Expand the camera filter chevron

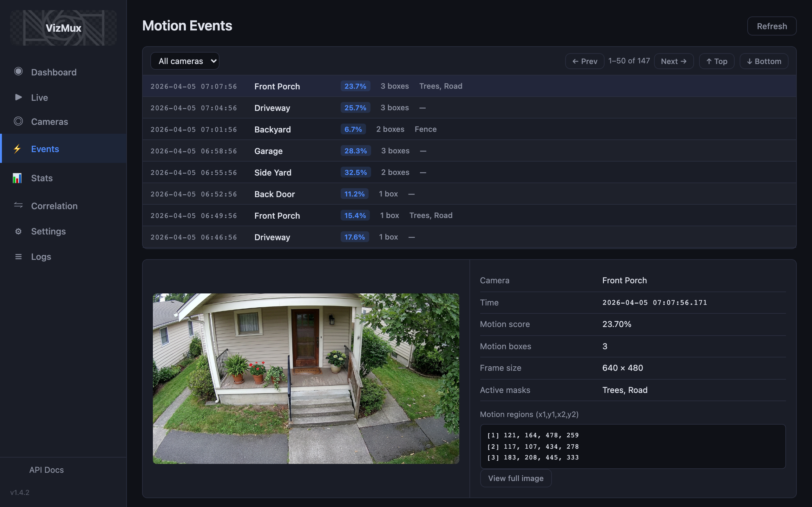pyautogui.click(x=213, y=61)
